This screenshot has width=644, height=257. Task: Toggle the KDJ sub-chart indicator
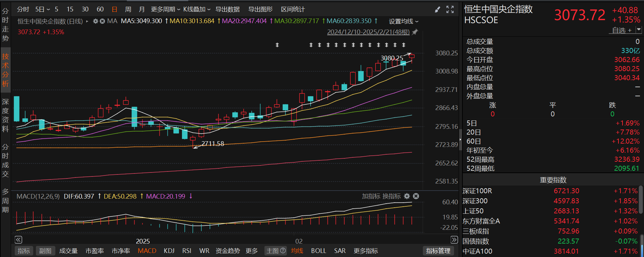pyautogui.click(x=169, y=251)
